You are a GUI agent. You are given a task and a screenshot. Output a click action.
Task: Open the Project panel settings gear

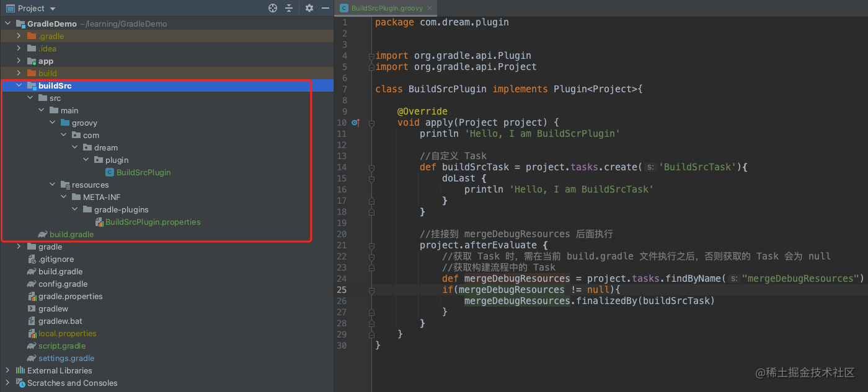point(309,8)
